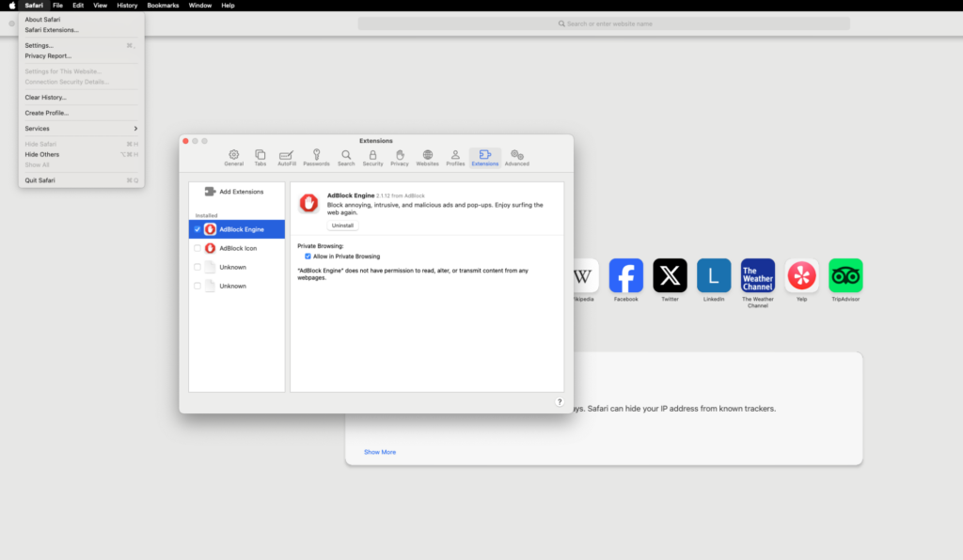Switch to Search settings pane
963x560 pixels.
point(346,158)
